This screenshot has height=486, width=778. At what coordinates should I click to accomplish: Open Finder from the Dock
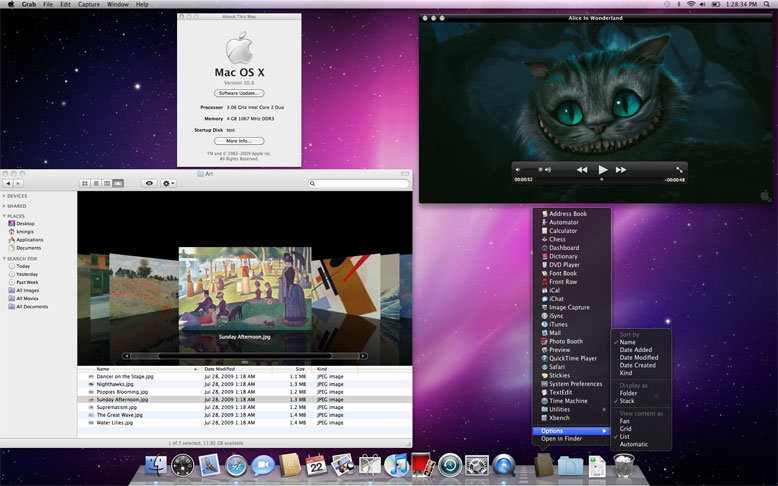pyautogui.click(x=156, y=465)
